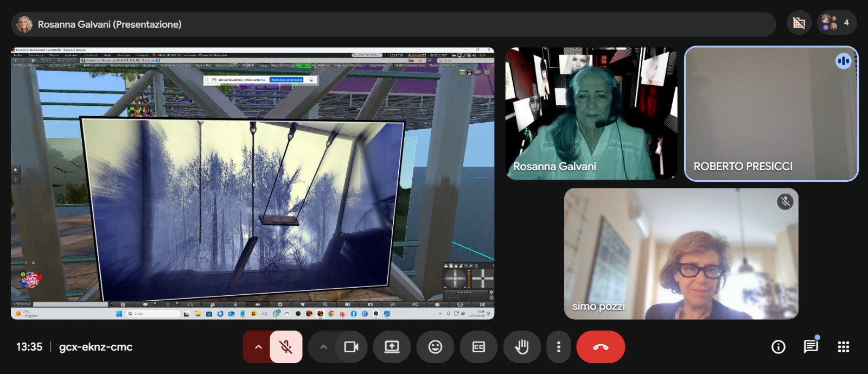Leave the call with the red hang-up button
The width and height of the screenshot is (868, 374).
(x=601, y=347)
